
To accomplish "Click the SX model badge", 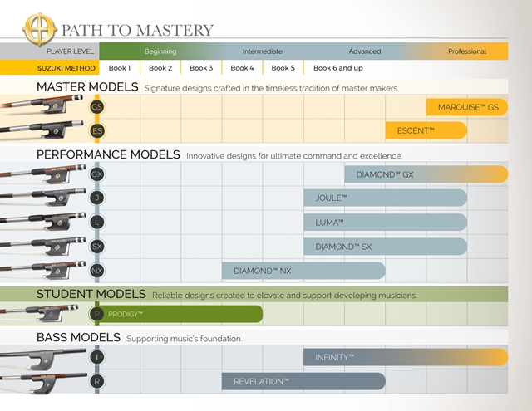I will coord(97,247).
